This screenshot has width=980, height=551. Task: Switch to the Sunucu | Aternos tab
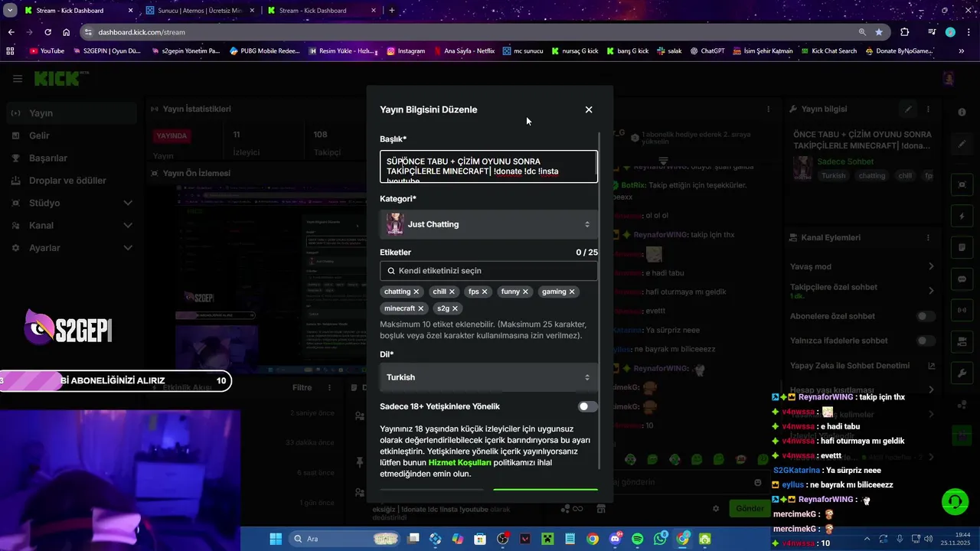[199, 11]
